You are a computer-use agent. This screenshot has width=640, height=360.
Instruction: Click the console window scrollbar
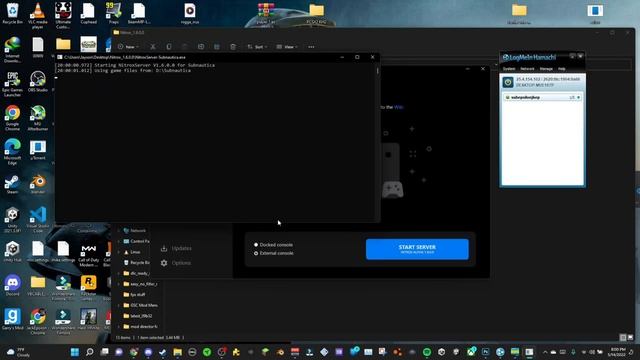pyautogui.click(x=378, y=71)
